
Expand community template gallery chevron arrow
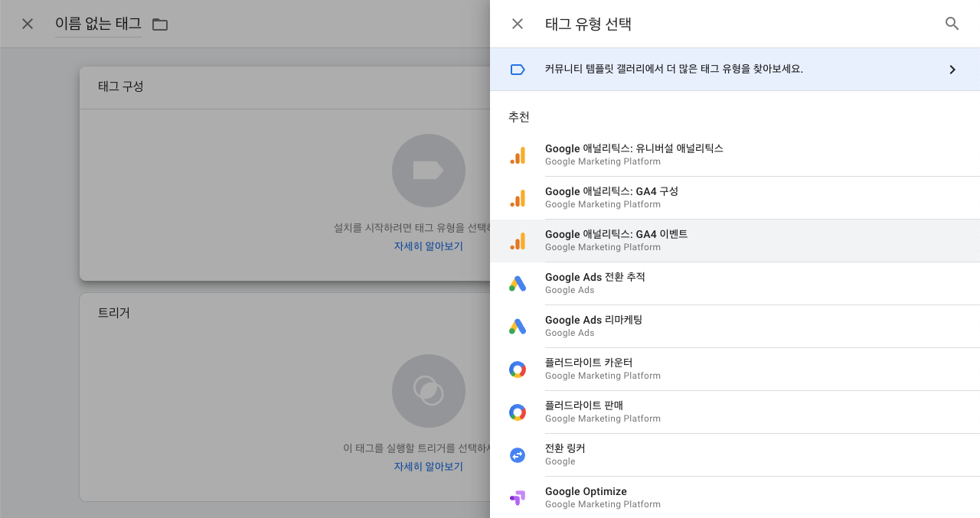[x=952, y=70]
